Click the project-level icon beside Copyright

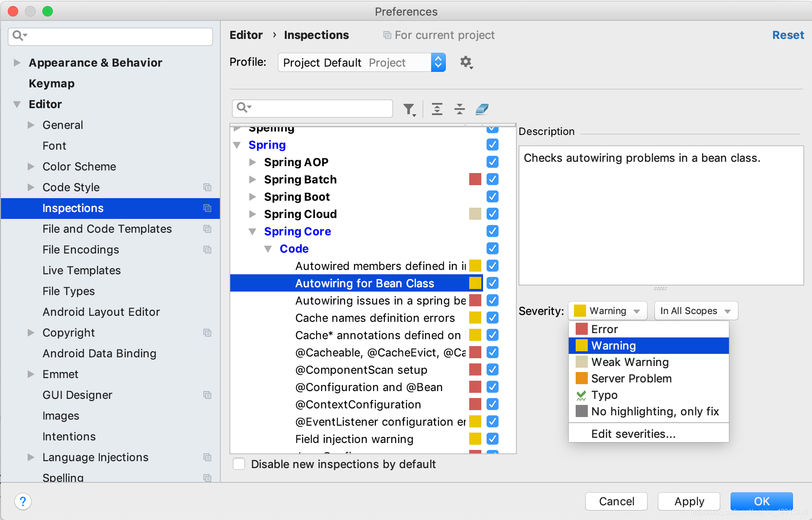tap(207, 333)
